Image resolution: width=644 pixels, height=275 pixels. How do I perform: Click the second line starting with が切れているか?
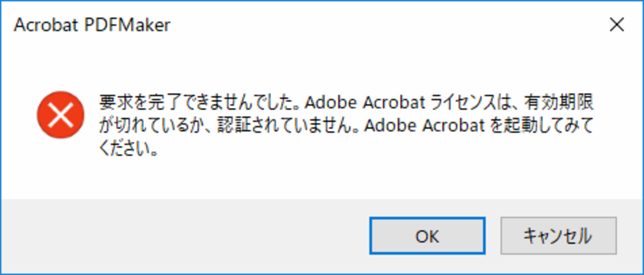click(346, 126)
